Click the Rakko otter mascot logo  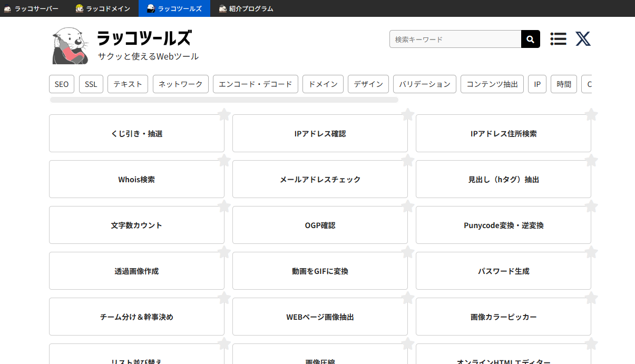pos(70,46)
